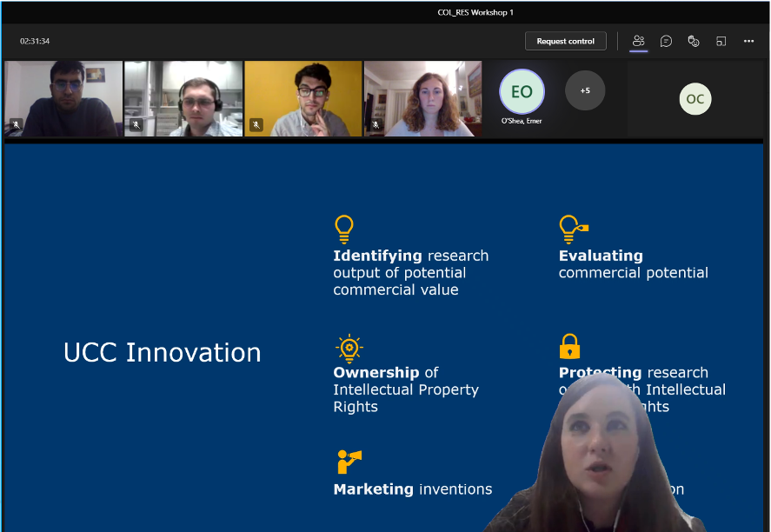Screen dimensions: 771x532
Task: Click the muted mic icon on yellow-wall video
Action: coord(256,125)
